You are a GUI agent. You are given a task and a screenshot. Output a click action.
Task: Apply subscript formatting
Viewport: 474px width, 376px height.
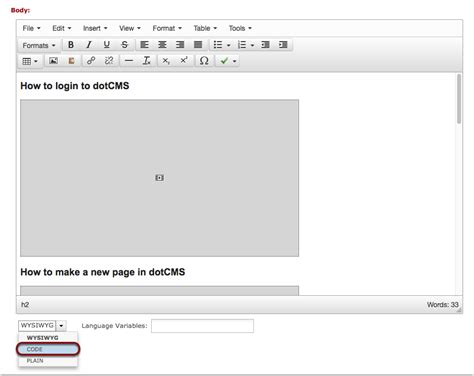point(166,61)
